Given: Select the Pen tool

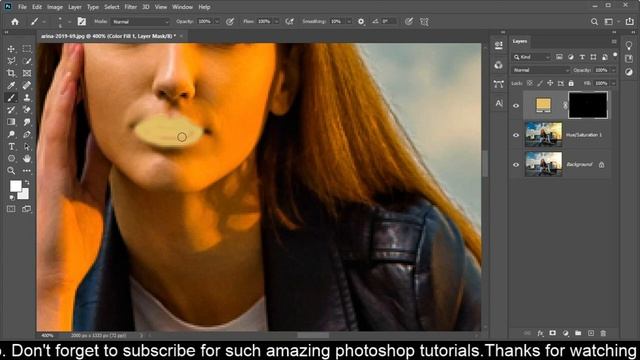Looking at the screenshot, I should [27, 134].
